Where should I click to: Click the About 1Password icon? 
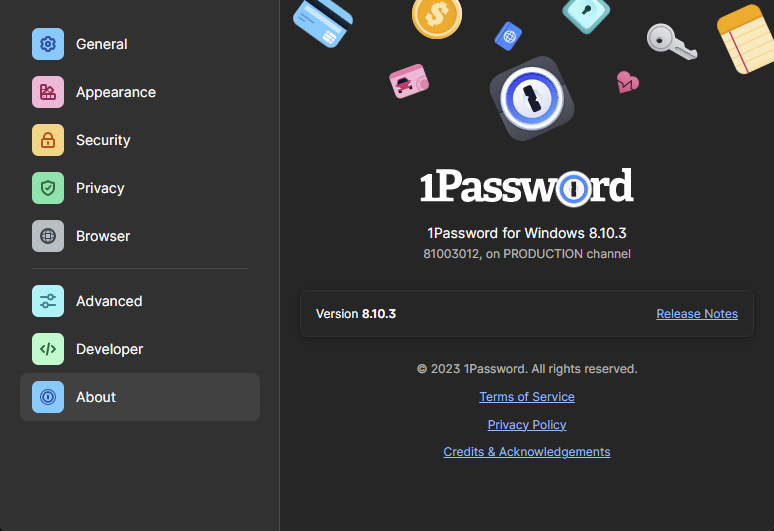pyautogui.click(x=48, y=397)
